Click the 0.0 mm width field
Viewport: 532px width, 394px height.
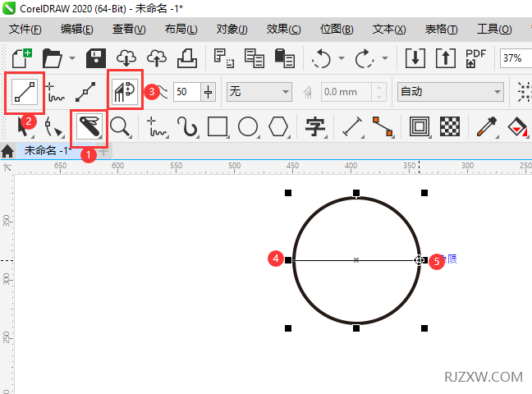click(x=346, y=92)
